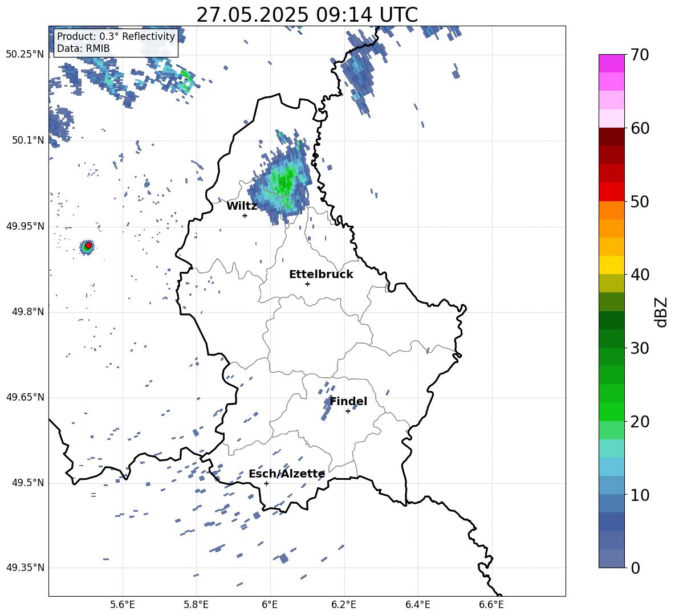Click the Esch/Alzette city label
Viewport: 675px width, 616px height.
point(287,474)
